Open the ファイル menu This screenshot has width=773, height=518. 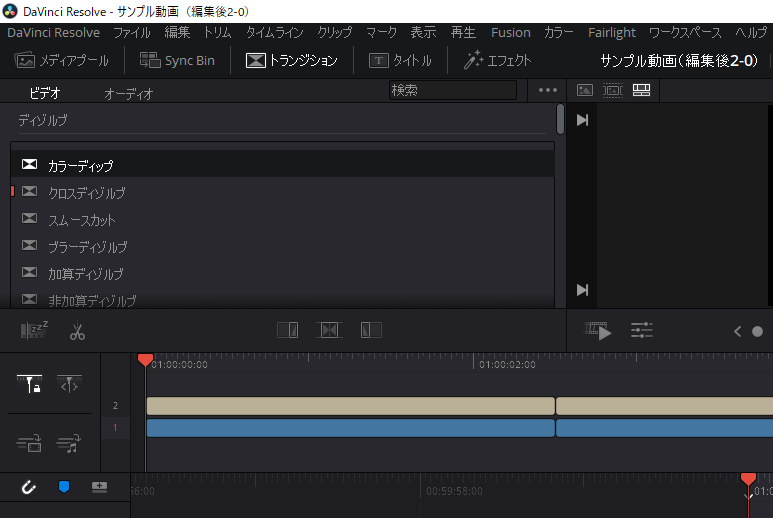pyautogui.click(x=132, y=33)
